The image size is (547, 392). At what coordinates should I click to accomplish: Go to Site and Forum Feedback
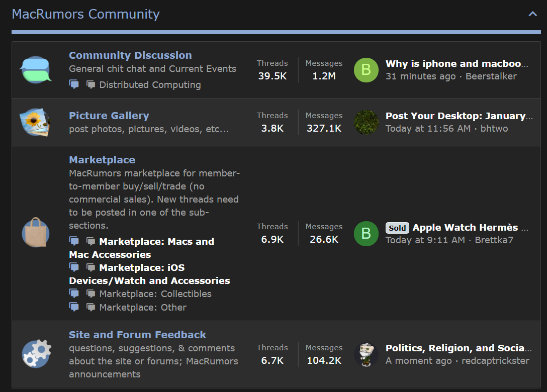pos(137,335)
